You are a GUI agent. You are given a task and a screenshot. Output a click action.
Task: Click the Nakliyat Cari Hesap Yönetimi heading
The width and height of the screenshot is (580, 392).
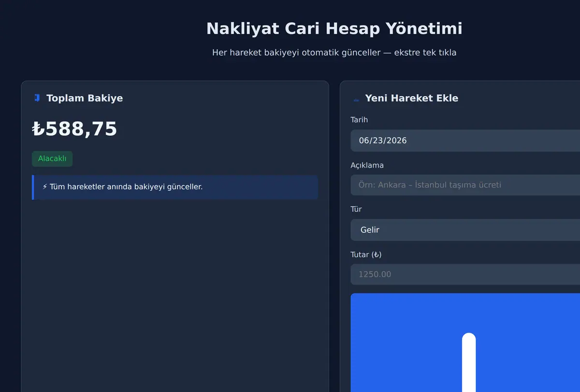pyautogui.click(x=334, y=29)
